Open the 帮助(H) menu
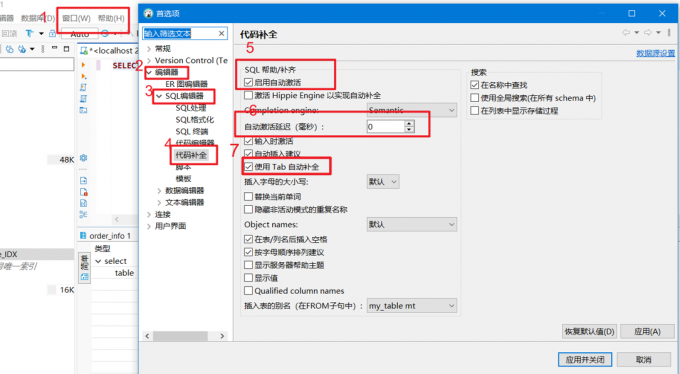Image resolution: width=680 pixels, height=374 pixels. 111,18
